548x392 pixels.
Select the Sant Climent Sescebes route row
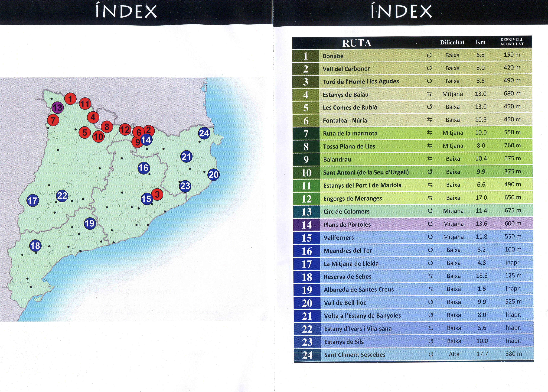click(x=355, y=355)
